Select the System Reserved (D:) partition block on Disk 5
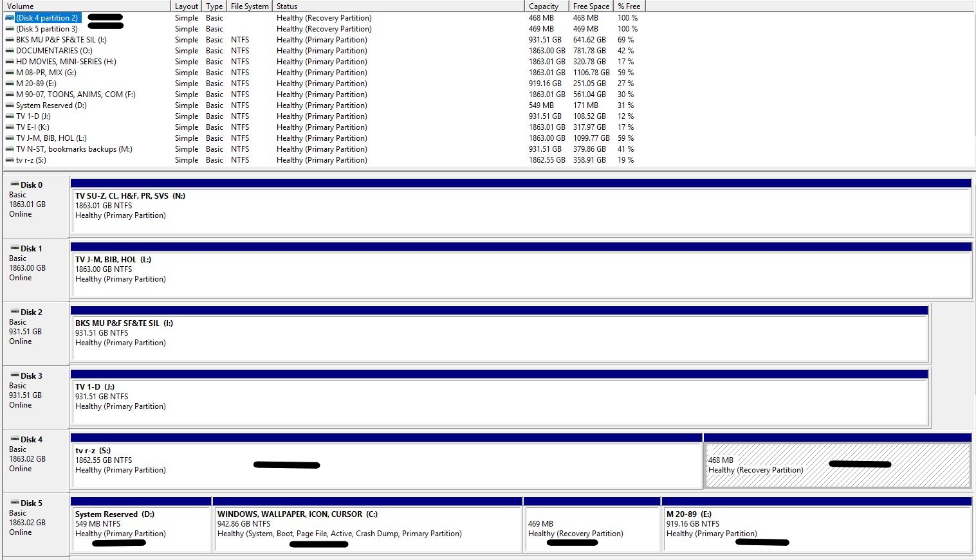The image size is (976, 560). tap(141, 525)
